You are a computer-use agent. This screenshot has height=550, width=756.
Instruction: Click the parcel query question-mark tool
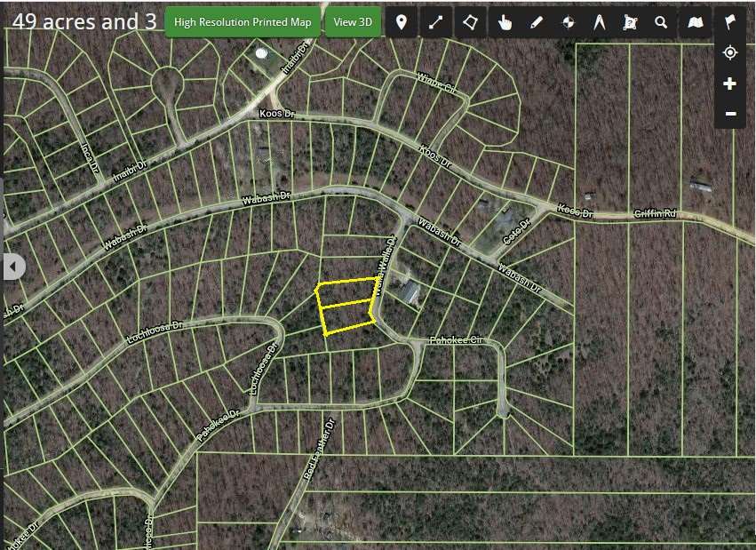[x=630, y=22]
